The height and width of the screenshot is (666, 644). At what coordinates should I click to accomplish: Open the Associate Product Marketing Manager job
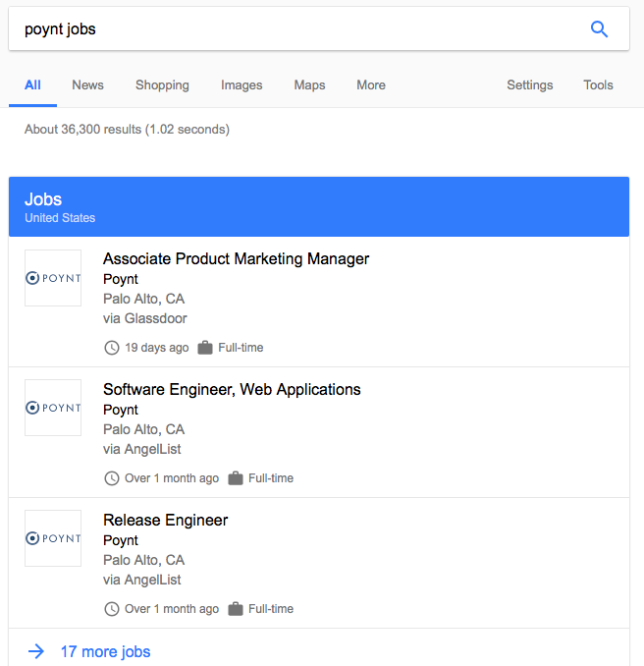(x=236, y=258)
